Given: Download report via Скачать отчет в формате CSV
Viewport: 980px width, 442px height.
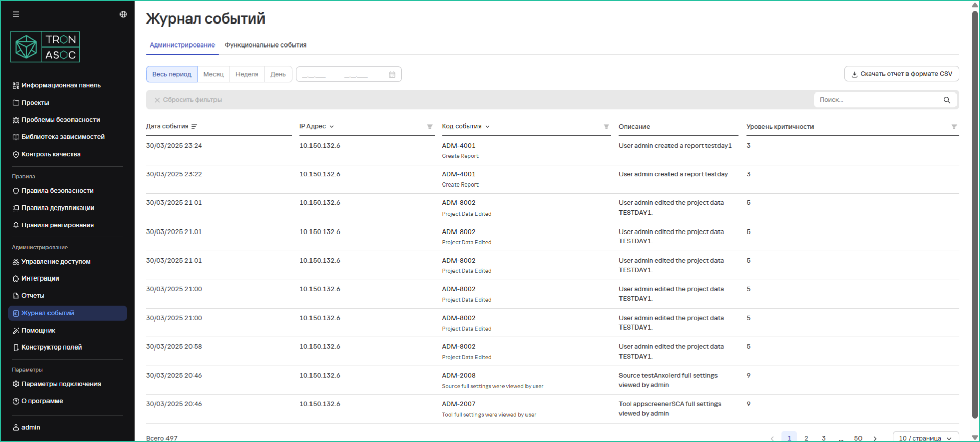Looking at the screenshot, I should click(901, 74).
